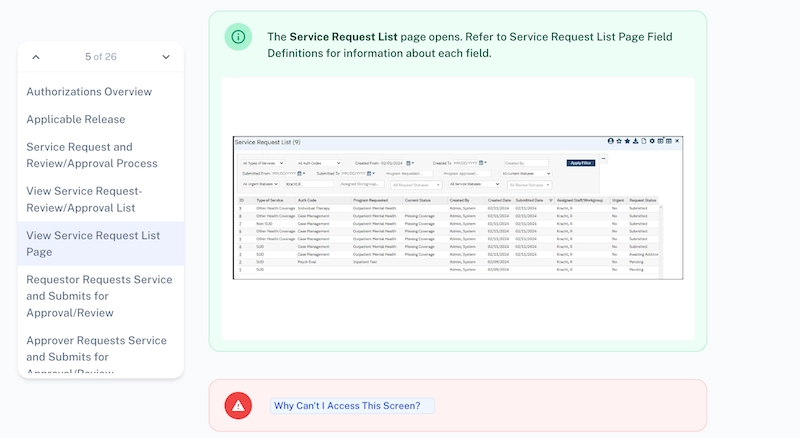Go to previous topic with up chevron
Image resolution: width=800 pixels, height=438 pixels.
click(x=36, y=57)
